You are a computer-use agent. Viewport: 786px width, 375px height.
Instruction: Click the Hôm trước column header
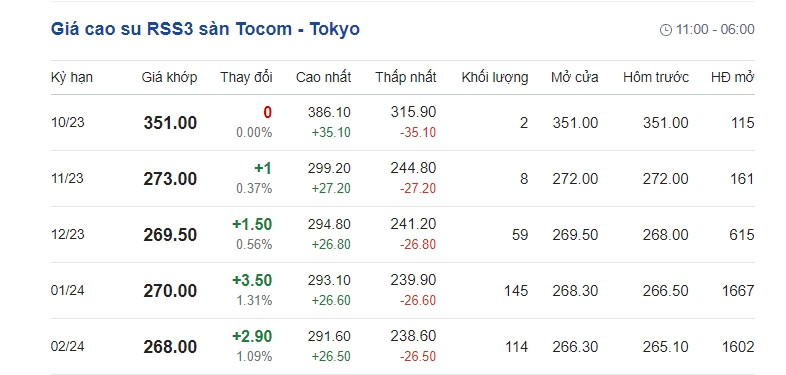click(656, 77)
